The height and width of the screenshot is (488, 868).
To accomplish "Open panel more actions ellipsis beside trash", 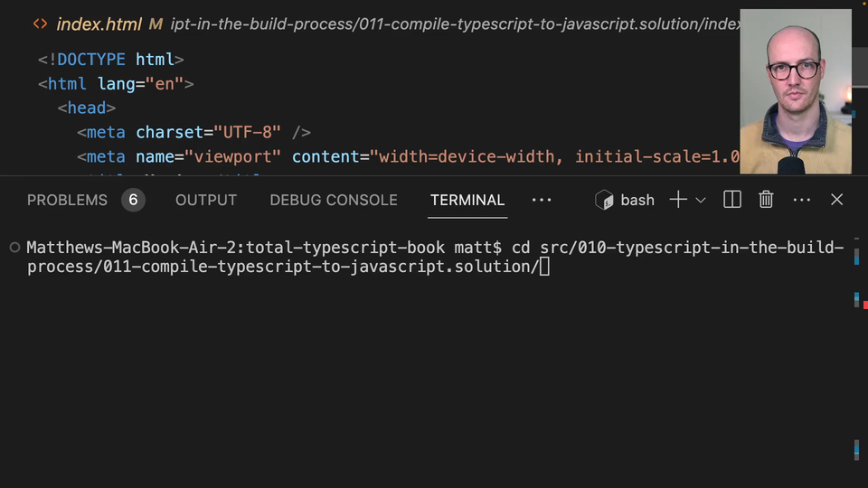I will pos(802,200).
